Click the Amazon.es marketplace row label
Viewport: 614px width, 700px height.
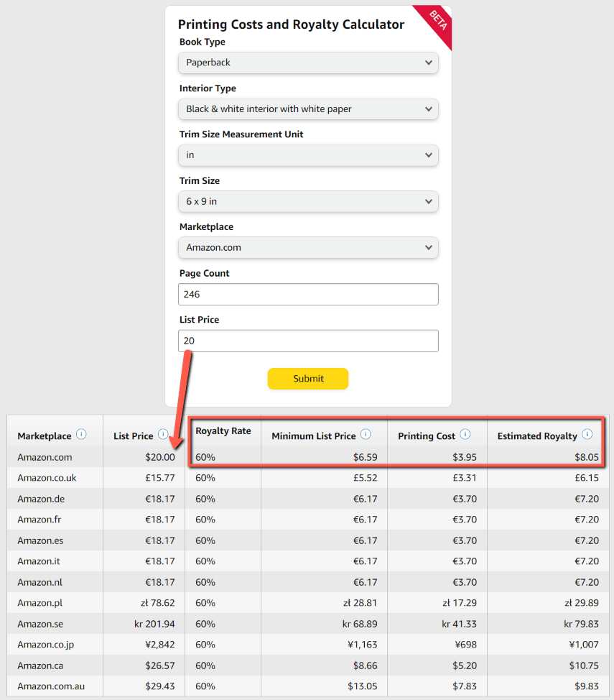(x=40, y=540)
